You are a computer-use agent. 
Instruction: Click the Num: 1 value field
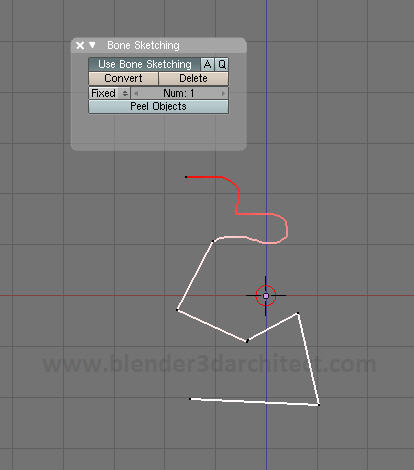179,93
